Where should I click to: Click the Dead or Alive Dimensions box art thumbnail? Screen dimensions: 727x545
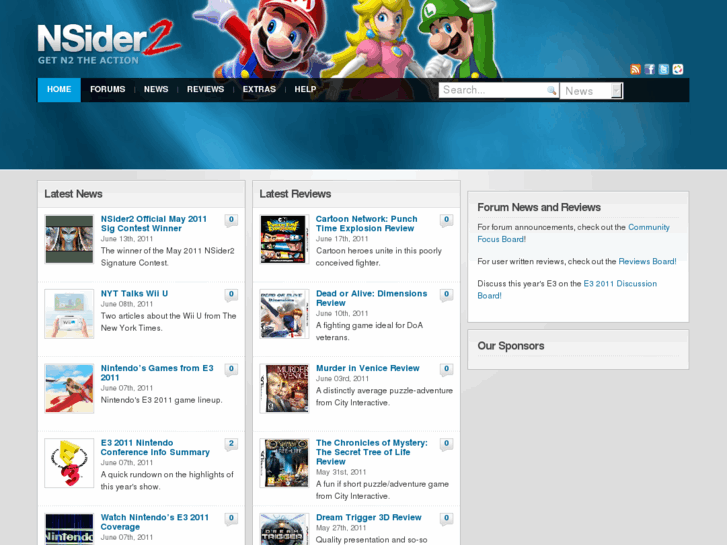point(284,314)
